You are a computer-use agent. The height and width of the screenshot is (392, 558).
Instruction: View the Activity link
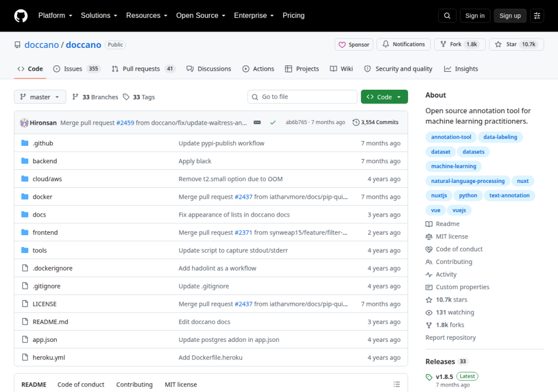pos(441,274)
